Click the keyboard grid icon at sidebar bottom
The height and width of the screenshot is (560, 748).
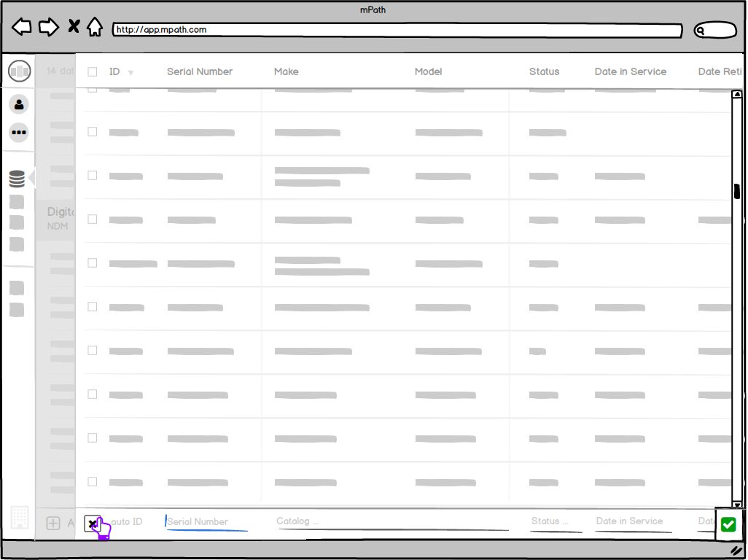[19, 518]
